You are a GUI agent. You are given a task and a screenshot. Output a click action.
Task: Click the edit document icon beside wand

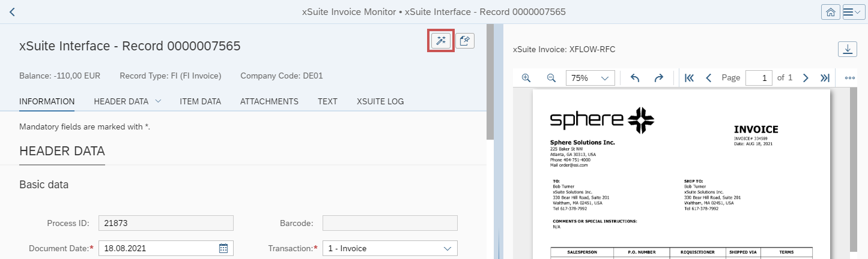pyautogui.click(x=464, y=41)
